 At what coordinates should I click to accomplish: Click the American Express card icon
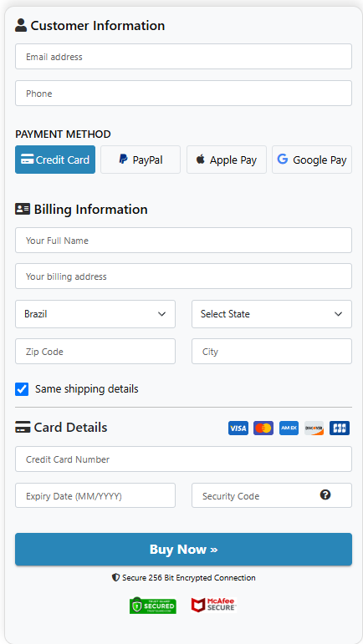[x=289, y=428]
